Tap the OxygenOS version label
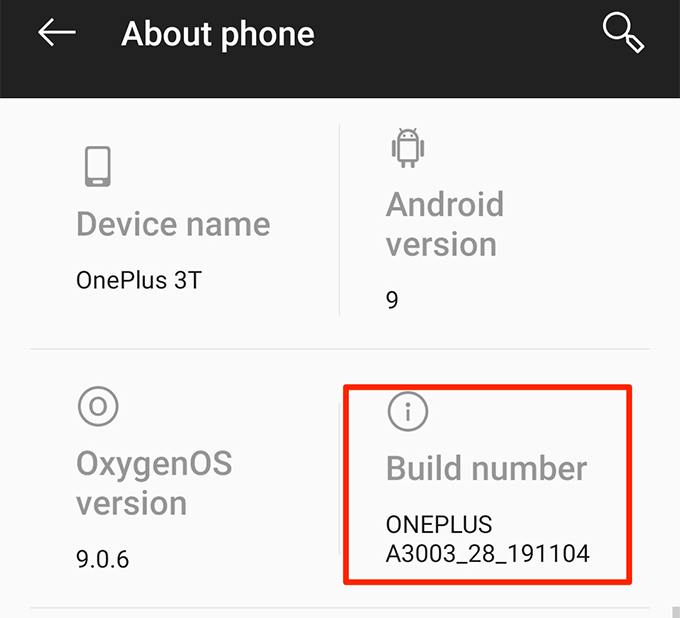This screenshot has width=680, height=618. point(154,483)
